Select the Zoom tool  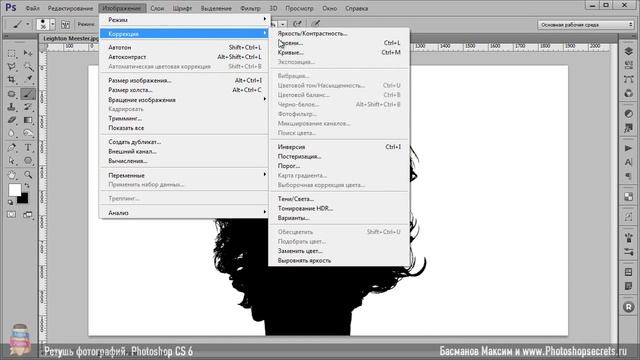(28, 175)
